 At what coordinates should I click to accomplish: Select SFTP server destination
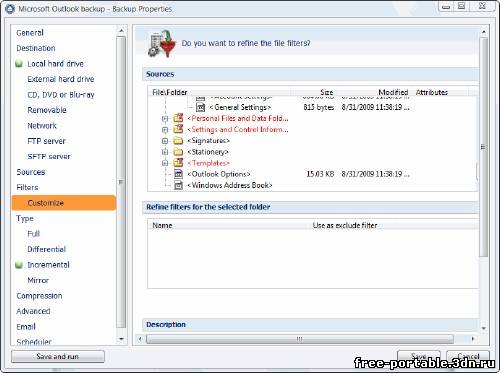coord(49,156)
